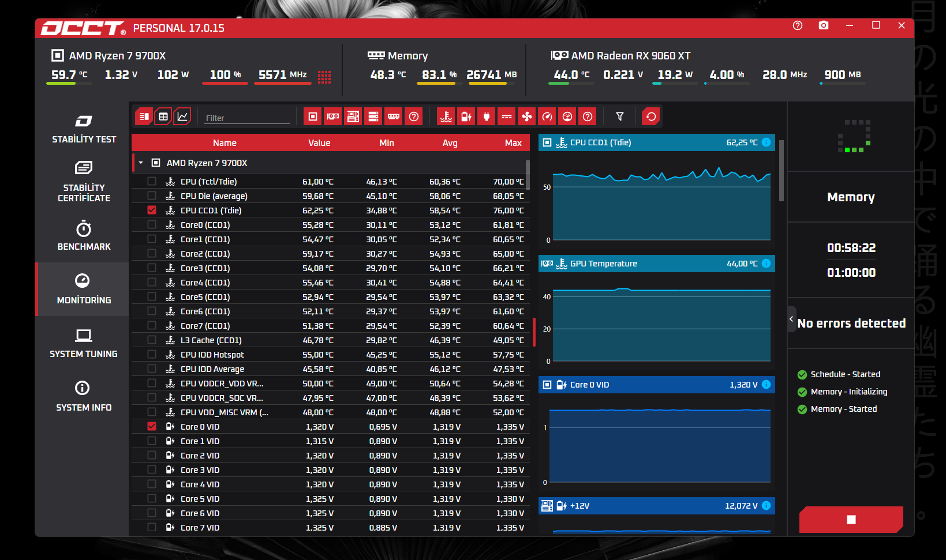Viewport: 946px width, 560px height.
Task: Switch to graph-only view icon
Action: coord(182,116)
